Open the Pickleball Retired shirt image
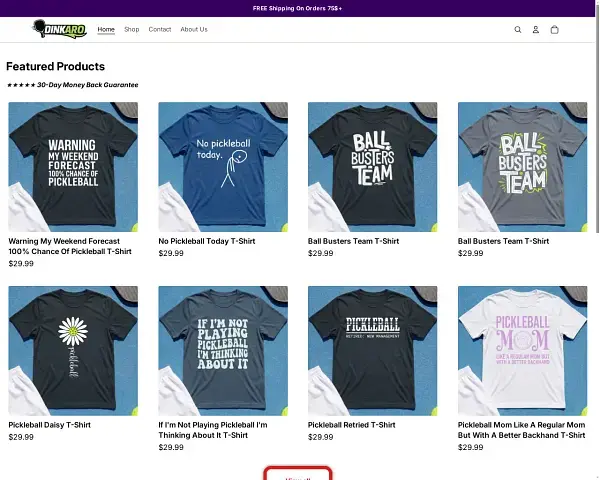The width and height of the screenshot is (600, 480). point(373,350)
